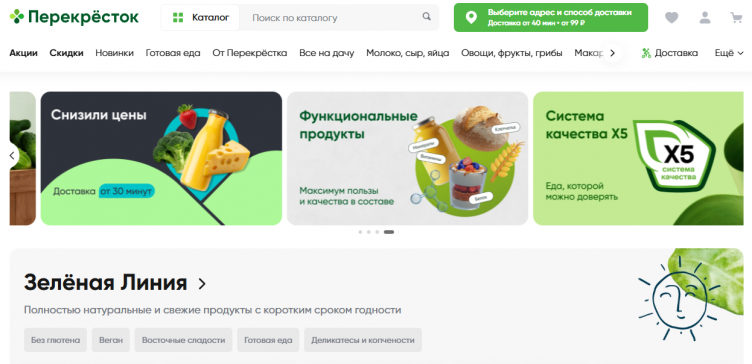Open favorites heart icon
752x364 pixels.
tap(671, 18)
